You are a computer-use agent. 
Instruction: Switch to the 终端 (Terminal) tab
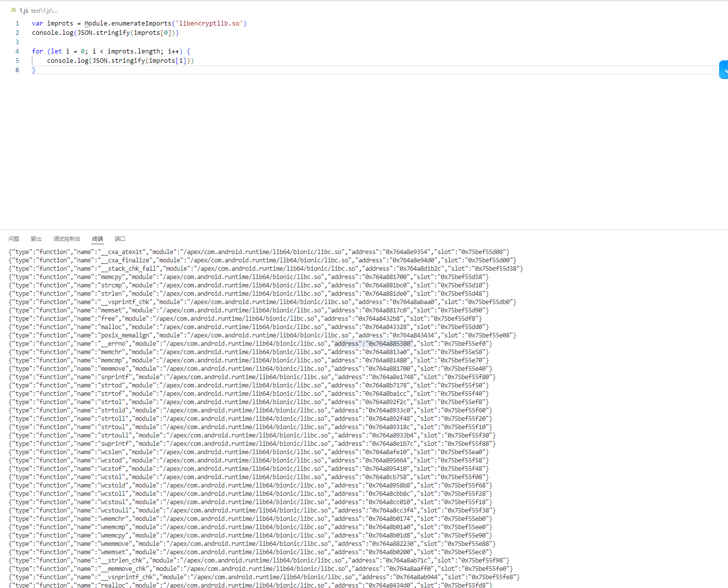(x=98, y=239)
